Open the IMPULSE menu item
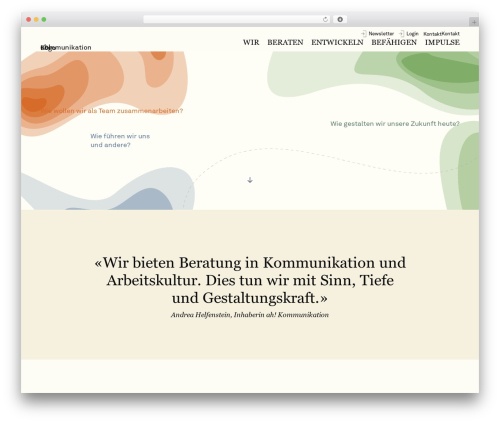Viewport: 500px width, 423px height. pyautogui.click(x=442, y=42)
